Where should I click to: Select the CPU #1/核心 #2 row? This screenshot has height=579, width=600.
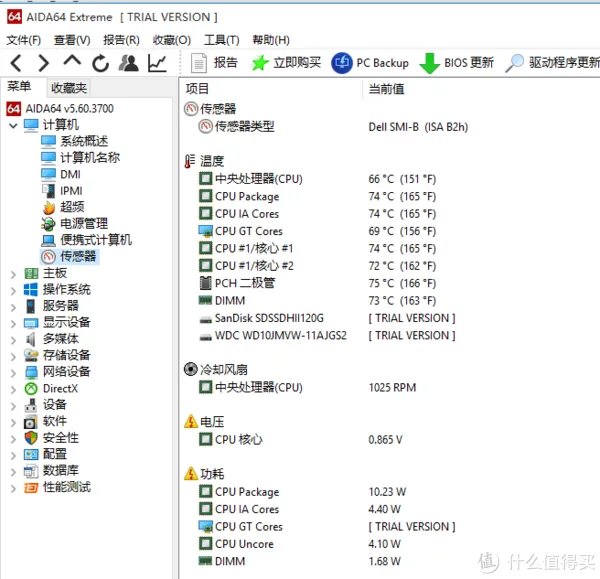[318, 266]
